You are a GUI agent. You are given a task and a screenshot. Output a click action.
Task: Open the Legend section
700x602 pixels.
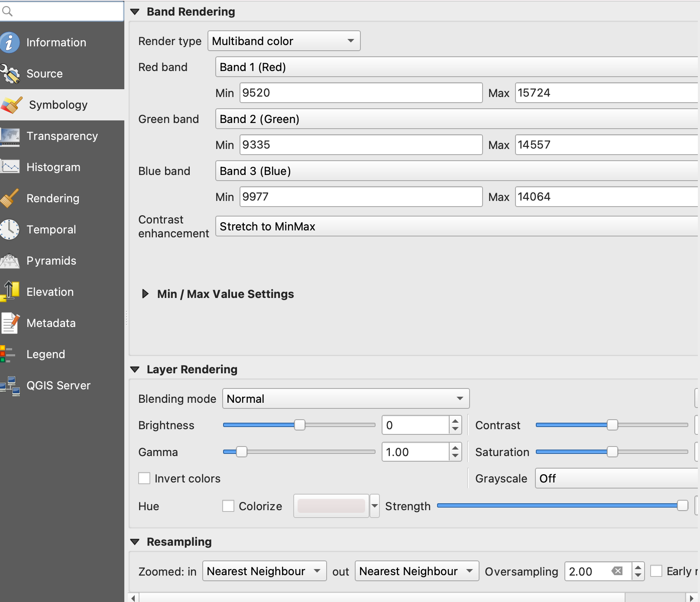[x=45, y=354]
